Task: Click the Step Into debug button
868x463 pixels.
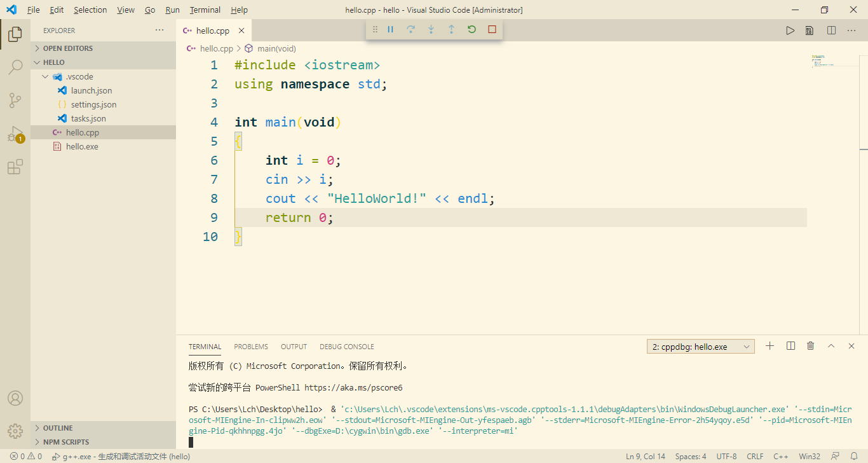Action: pos(431,29)
